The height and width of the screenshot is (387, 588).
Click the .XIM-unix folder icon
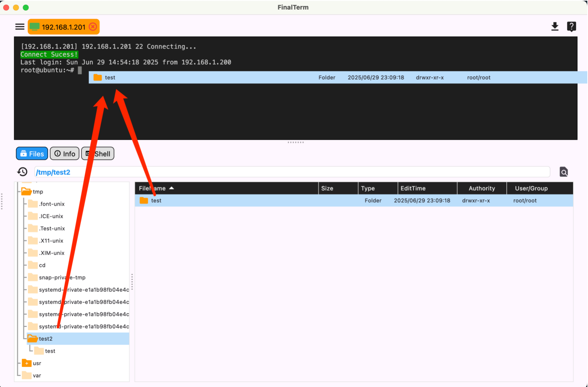pyautogui.click(x=33, y=252)
